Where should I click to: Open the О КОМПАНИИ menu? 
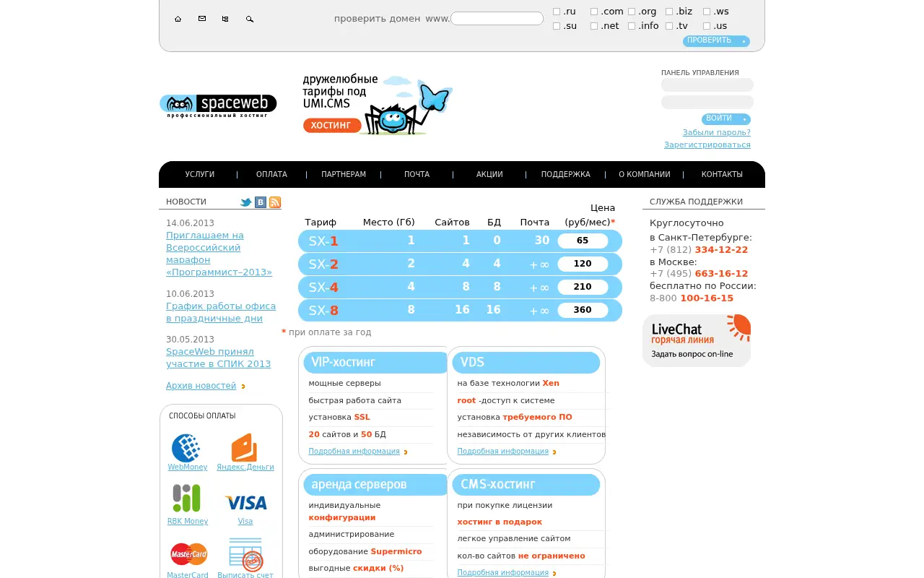pyautogui.click(x=645, y=175)
